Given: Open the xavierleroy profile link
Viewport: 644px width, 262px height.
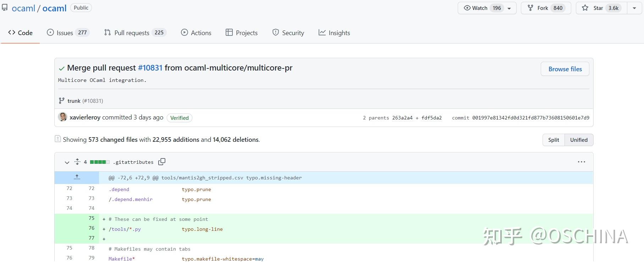Looking at the screenshot, I should click(85, 117).
